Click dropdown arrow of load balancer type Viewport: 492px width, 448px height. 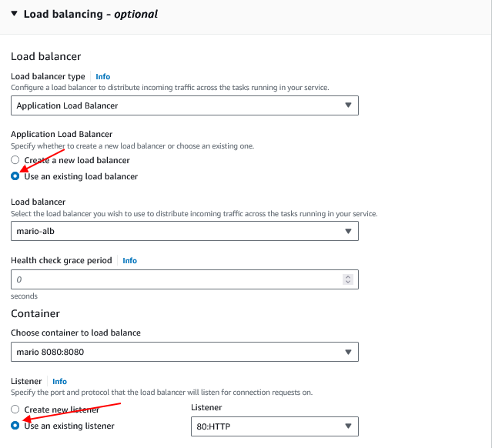click(348, 105)
